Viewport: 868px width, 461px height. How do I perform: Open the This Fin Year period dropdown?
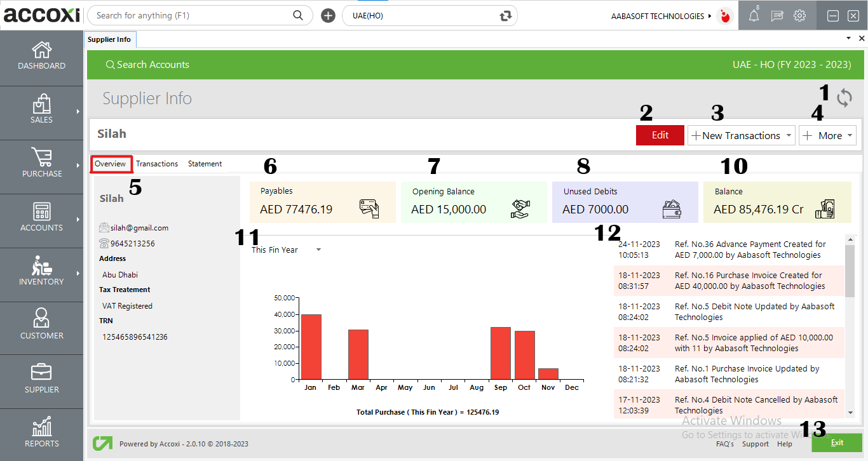(x=318, y=250)
